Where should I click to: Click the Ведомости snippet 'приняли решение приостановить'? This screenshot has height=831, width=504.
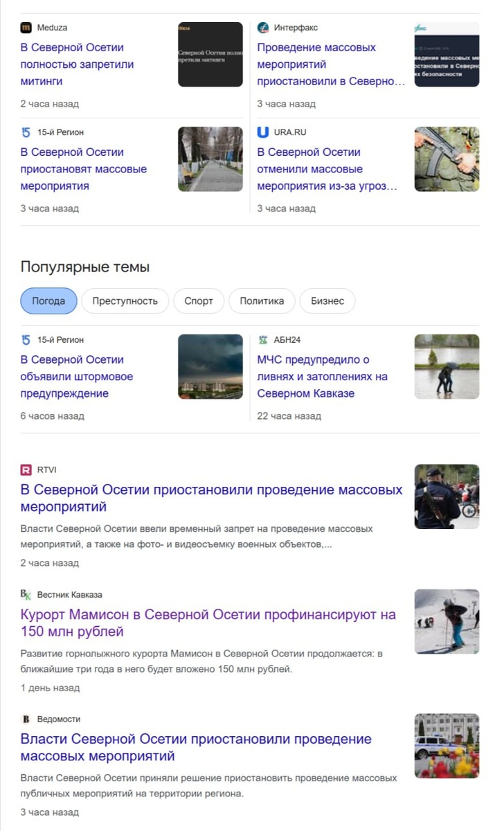pos(209,786)
